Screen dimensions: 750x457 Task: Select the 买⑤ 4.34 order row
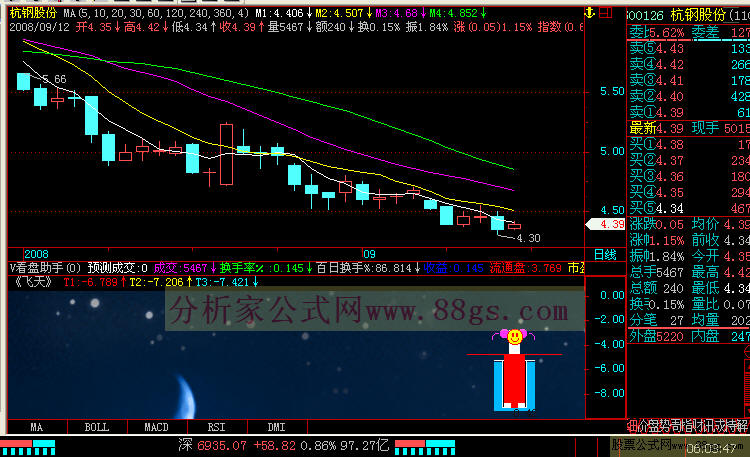click(x=688, y=209)
